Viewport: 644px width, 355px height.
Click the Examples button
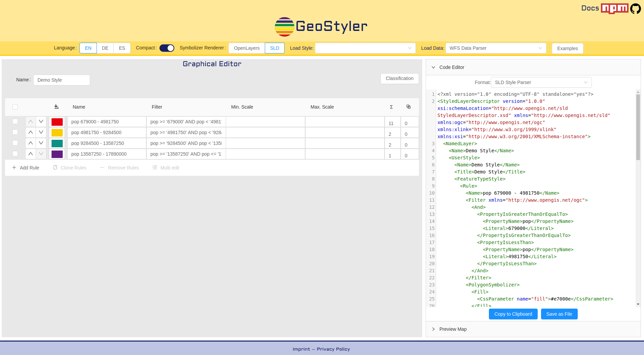coord(567,48)
